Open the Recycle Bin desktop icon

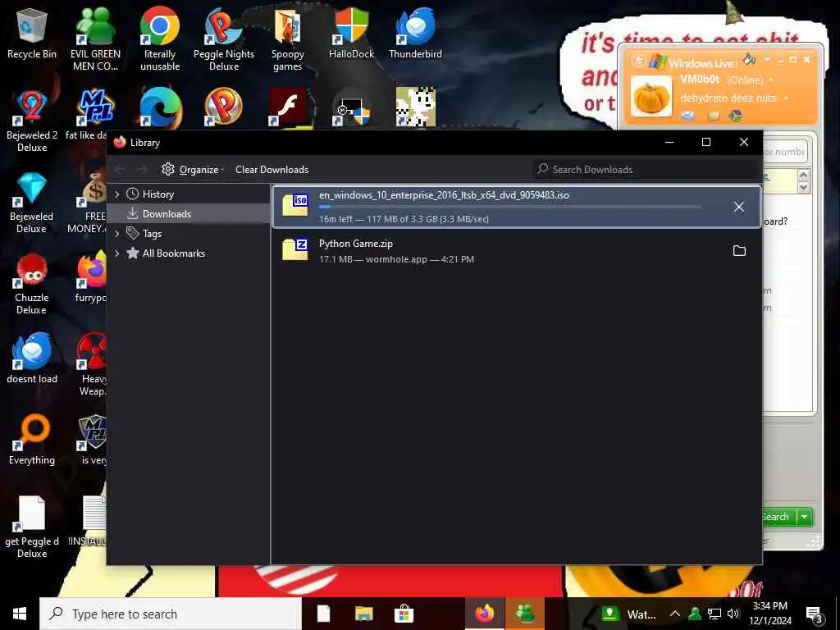(x=32, y=34)
